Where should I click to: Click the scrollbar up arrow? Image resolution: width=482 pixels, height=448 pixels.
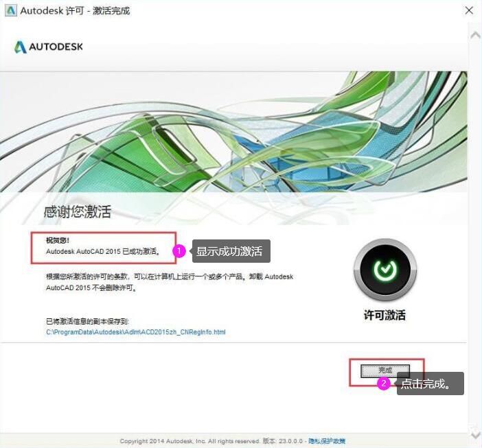(x=475, y=35)
